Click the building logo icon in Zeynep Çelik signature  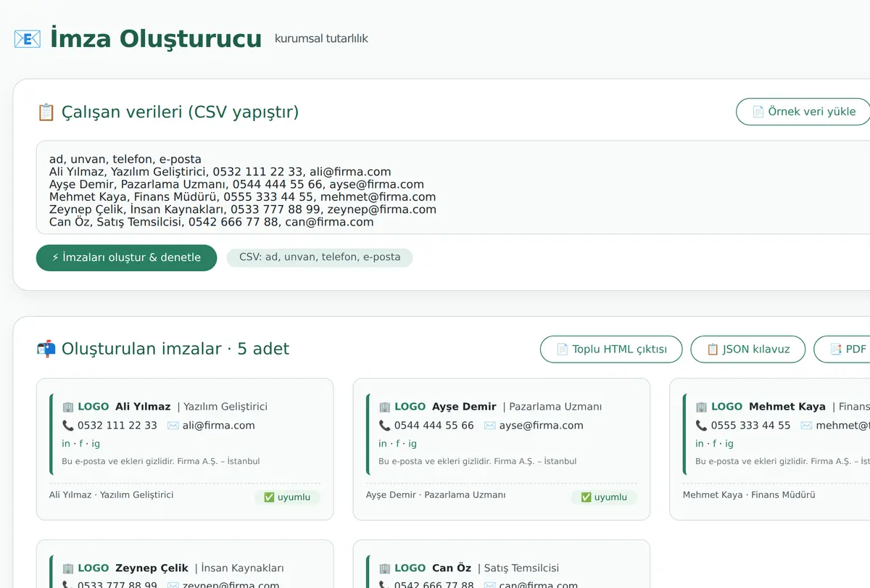(68, 568)
